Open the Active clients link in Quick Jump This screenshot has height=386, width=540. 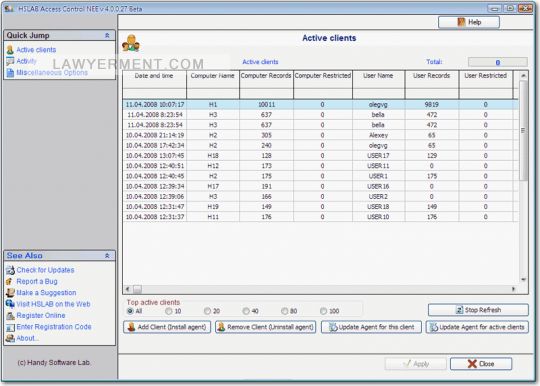click(36, 50)
